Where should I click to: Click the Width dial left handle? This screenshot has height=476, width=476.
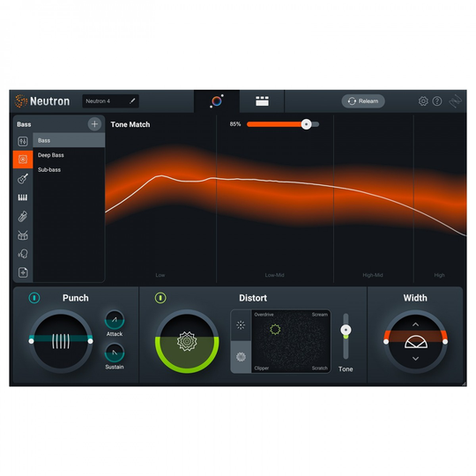click(x=386, y=341)
